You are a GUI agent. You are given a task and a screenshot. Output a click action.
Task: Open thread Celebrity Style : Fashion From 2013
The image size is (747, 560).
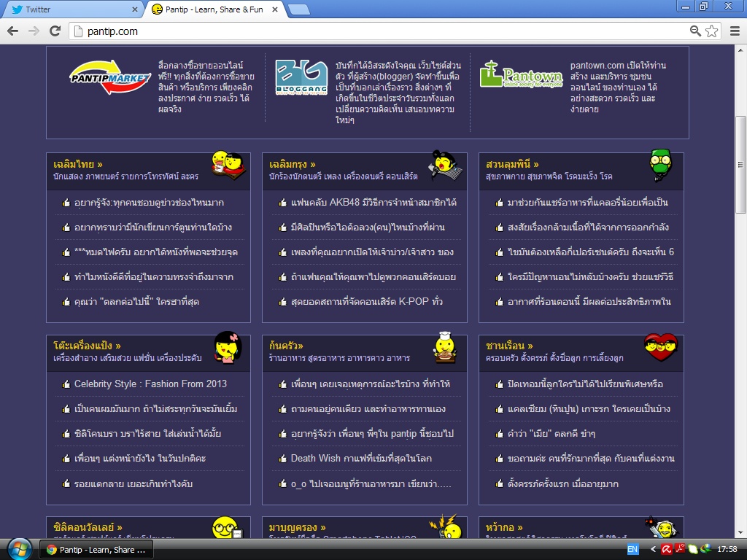coord(150,384)
